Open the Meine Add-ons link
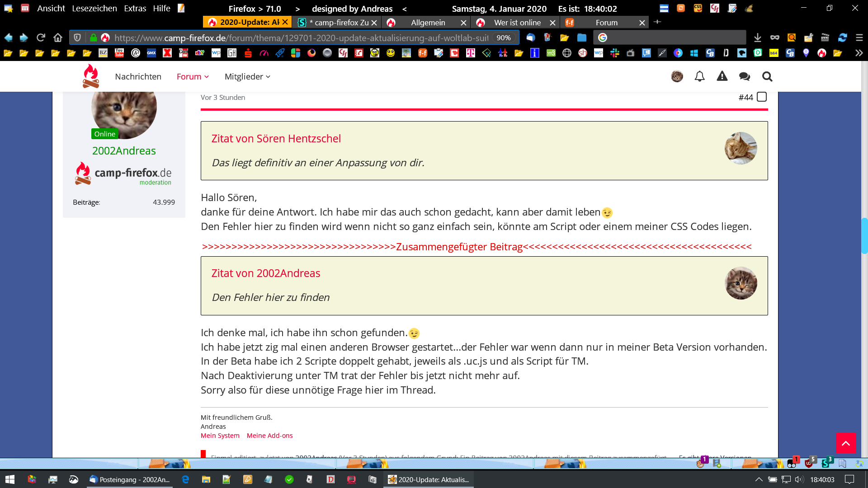Image resolution: width=868 pixels, height=488 pixels. coord(269,436)
